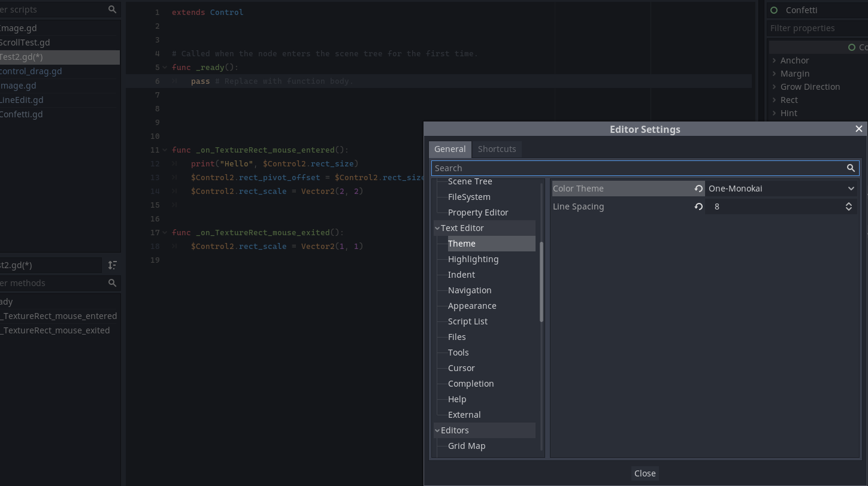This screenshot has width=868, height=486.
Task: Select Highlighting under Text Editor settings
Action: click(x=473, y=259)
